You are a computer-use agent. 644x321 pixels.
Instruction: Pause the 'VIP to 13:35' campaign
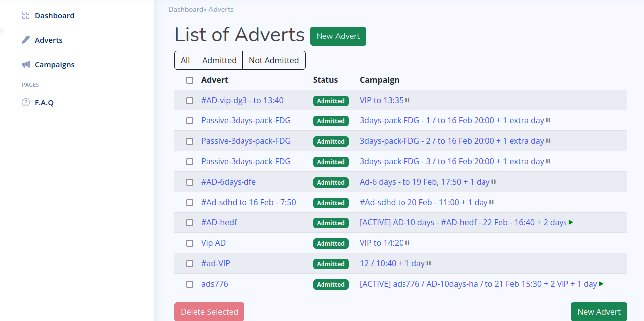[407, 100]
